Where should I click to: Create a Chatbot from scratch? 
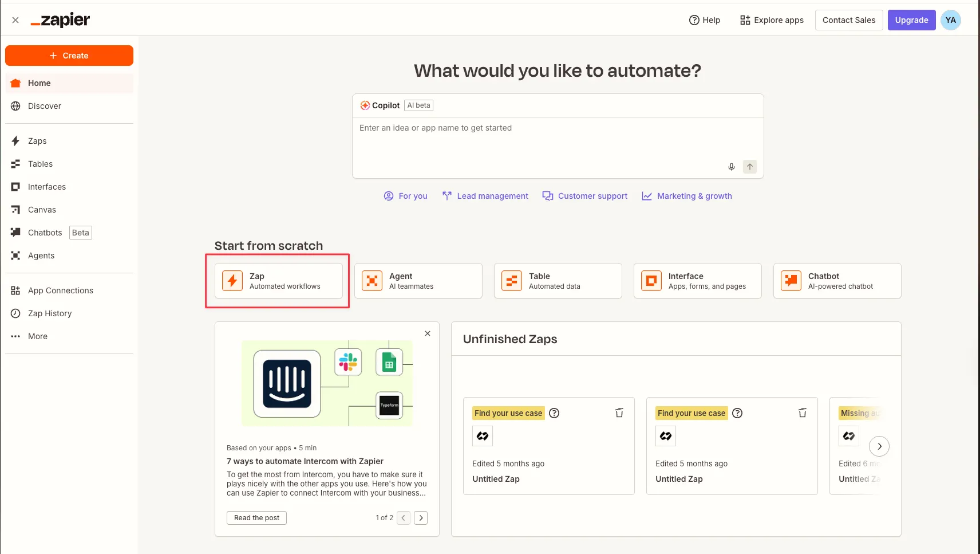coord(837,281)
